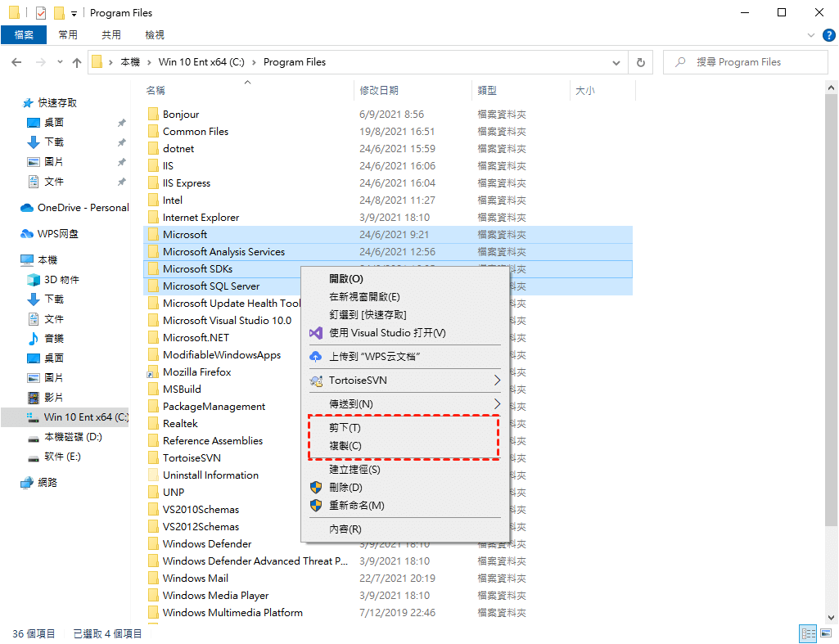Select the Mozilla Firefox folder icon

[153, 373]
